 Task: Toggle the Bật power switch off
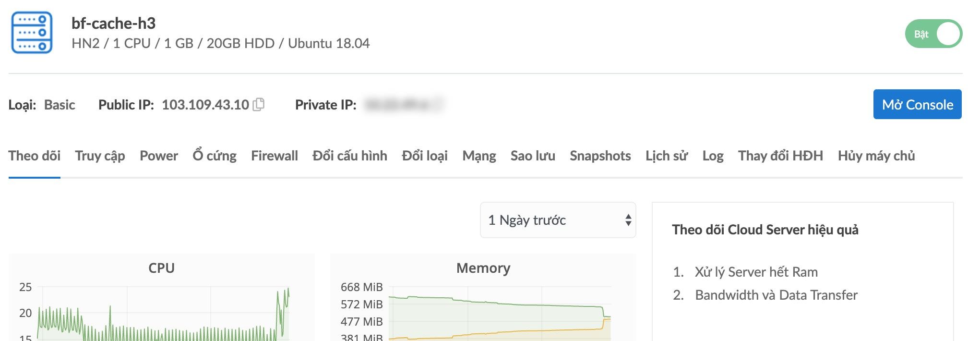pos(933,34)
